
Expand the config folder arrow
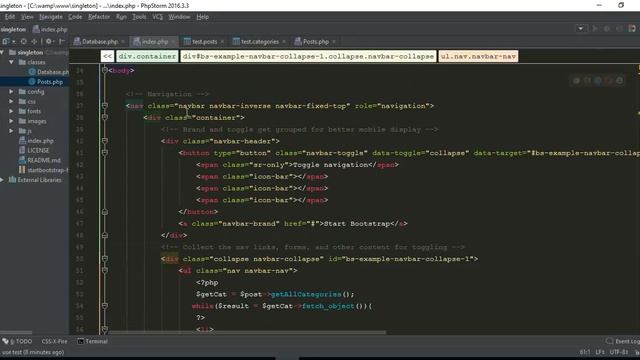[11, 91]
